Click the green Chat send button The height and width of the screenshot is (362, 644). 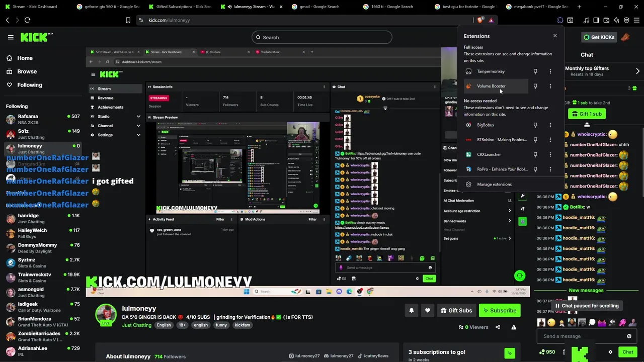point(627,352)
